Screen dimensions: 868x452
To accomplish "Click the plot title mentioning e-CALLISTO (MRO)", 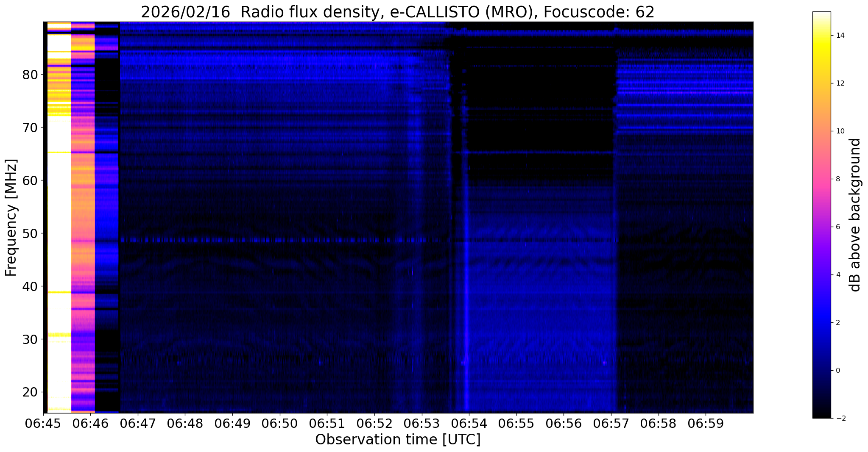I will tap(397, 12).
